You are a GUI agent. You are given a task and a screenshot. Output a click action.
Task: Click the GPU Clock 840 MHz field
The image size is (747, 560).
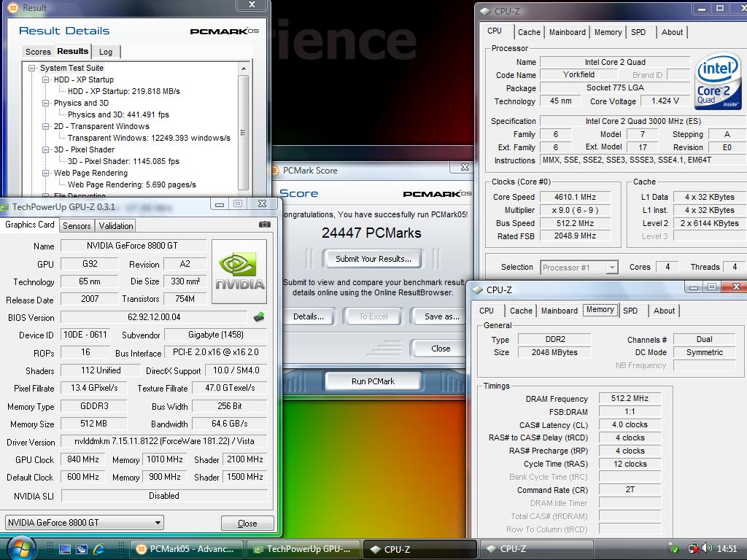83,459
